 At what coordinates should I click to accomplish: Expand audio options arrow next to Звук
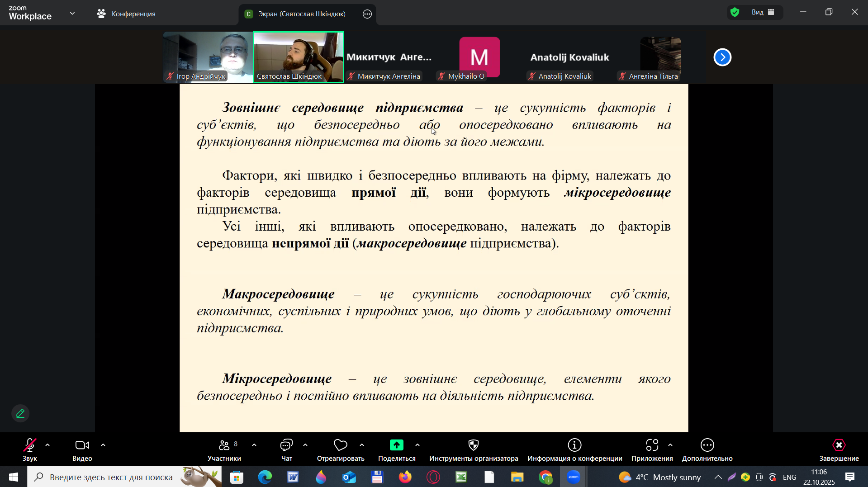coord(47,445)
